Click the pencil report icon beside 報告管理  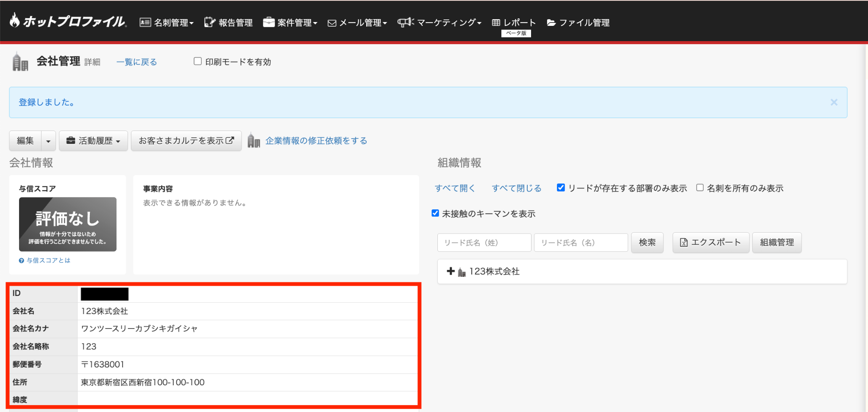(x=210, y=22)
